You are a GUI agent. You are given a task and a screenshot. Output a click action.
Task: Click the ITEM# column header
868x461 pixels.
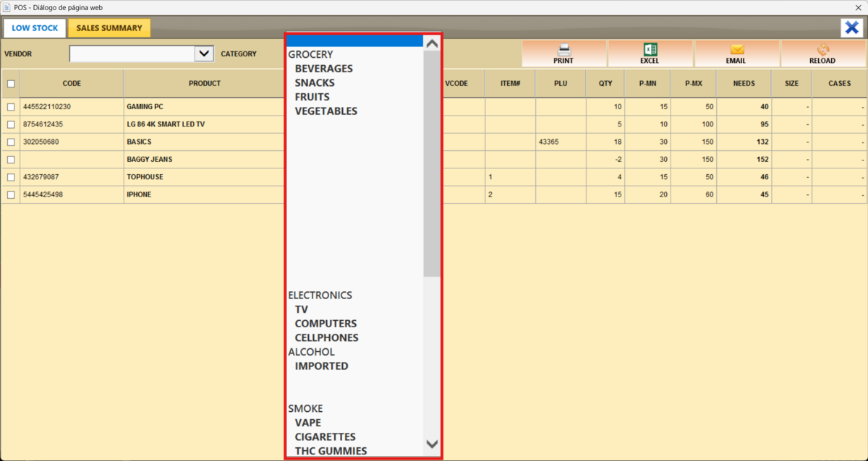[x=510, y=84]
